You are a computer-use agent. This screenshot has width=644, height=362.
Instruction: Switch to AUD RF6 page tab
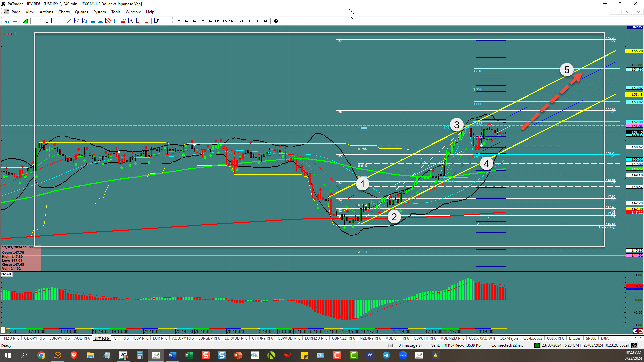[82, 338]
